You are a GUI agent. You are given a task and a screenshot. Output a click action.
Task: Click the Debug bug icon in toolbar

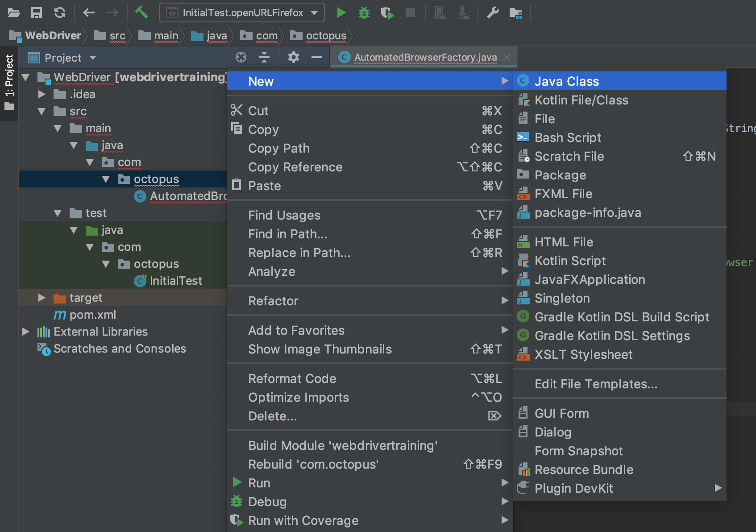(x=364, y=12)
